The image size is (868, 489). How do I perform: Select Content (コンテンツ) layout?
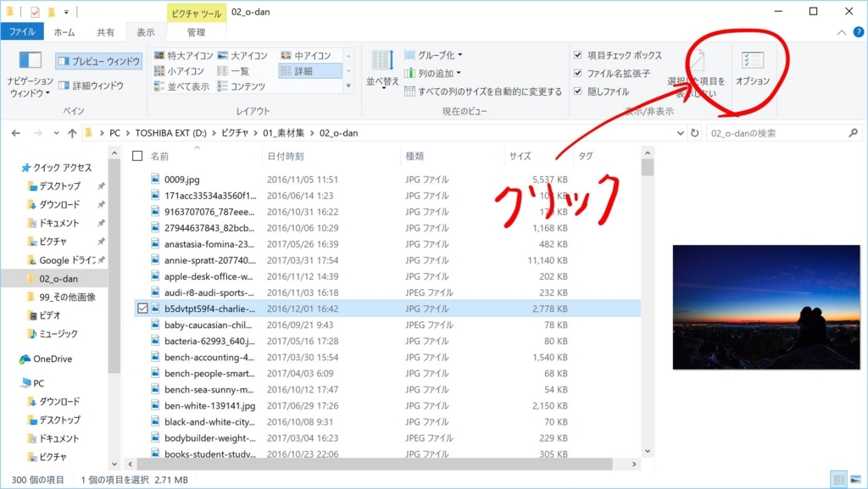pos(242,86)
